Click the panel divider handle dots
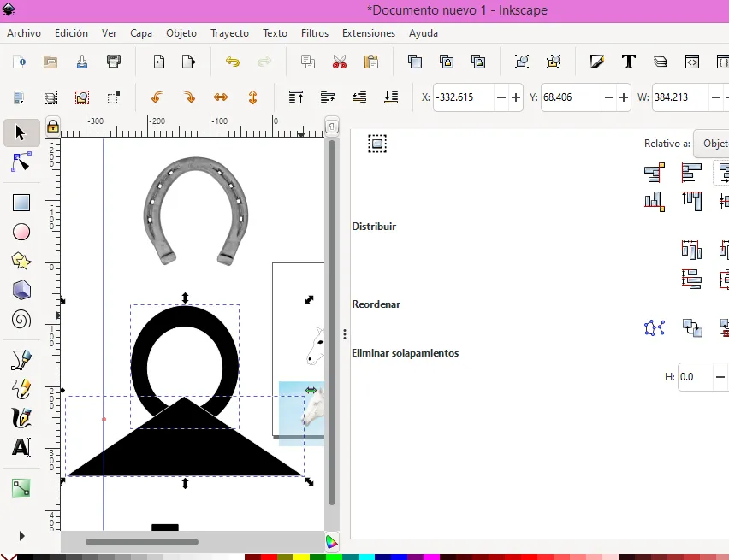This screenshot has height=560, width=729. click(x=344, y=334)
